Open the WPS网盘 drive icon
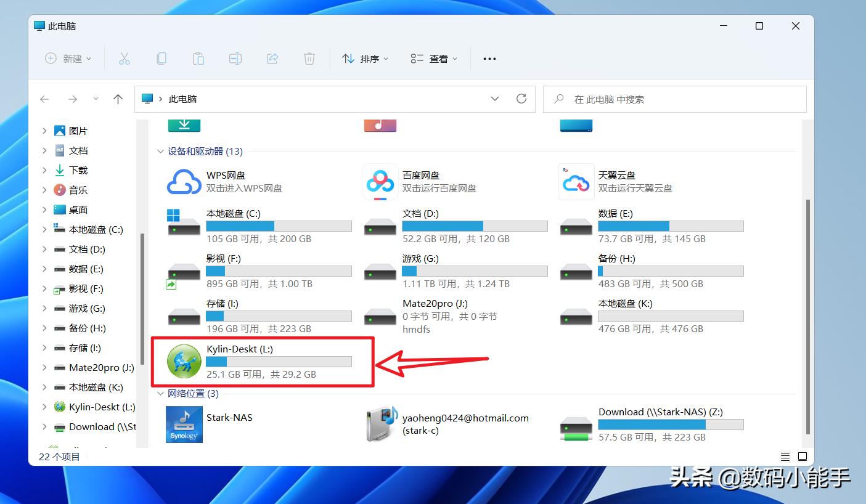The height and width of the screenshot is (504, 866). (184, 181)
